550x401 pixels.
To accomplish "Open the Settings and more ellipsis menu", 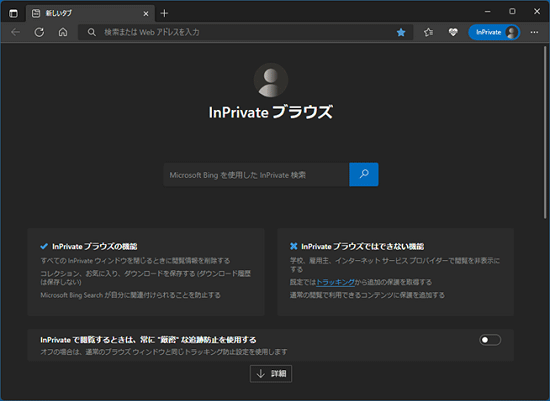I will point(534,32).
